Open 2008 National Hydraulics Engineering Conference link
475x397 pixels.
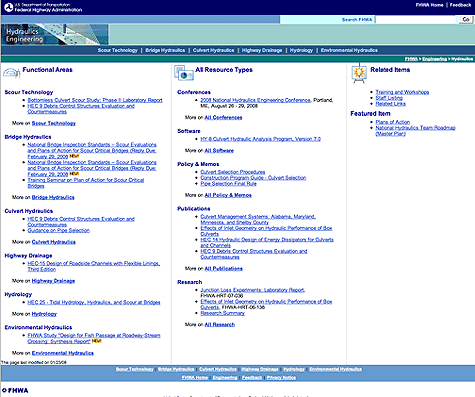[x=255, y=100]
